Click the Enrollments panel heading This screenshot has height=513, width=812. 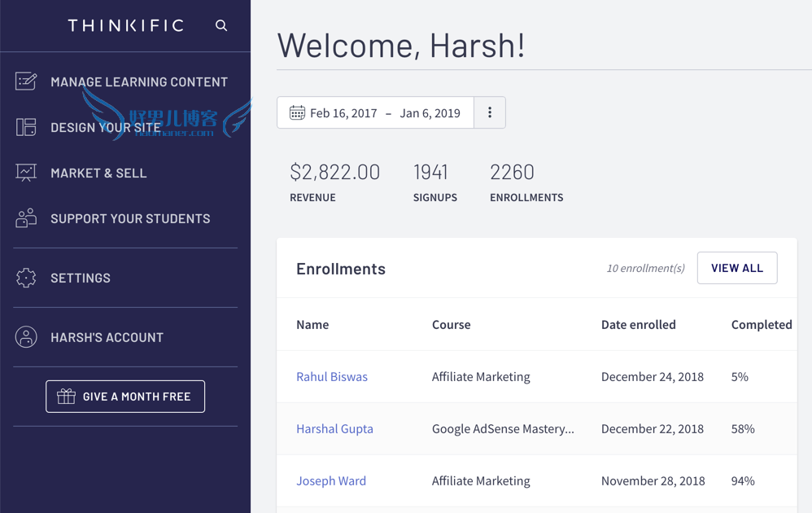tap(341, 269)
